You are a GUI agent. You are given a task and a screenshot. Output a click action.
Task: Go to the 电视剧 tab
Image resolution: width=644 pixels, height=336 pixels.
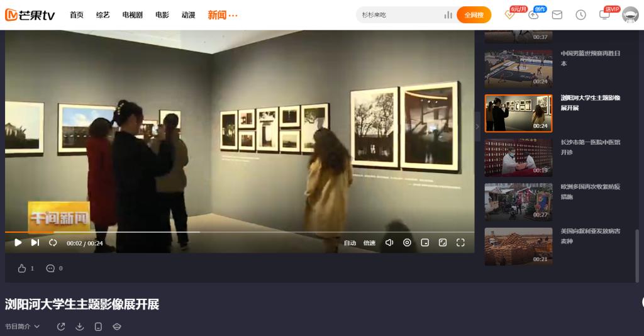pos(132,15)
